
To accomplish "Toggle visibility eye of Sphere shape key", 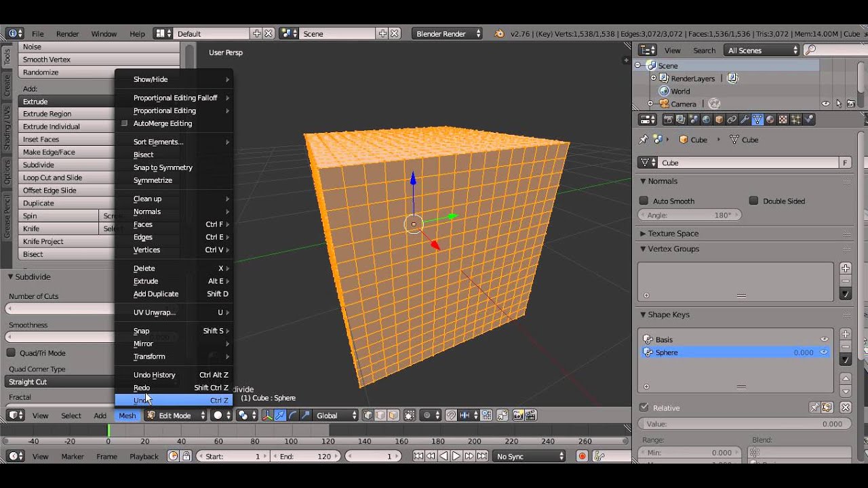I will coord(824,352).
